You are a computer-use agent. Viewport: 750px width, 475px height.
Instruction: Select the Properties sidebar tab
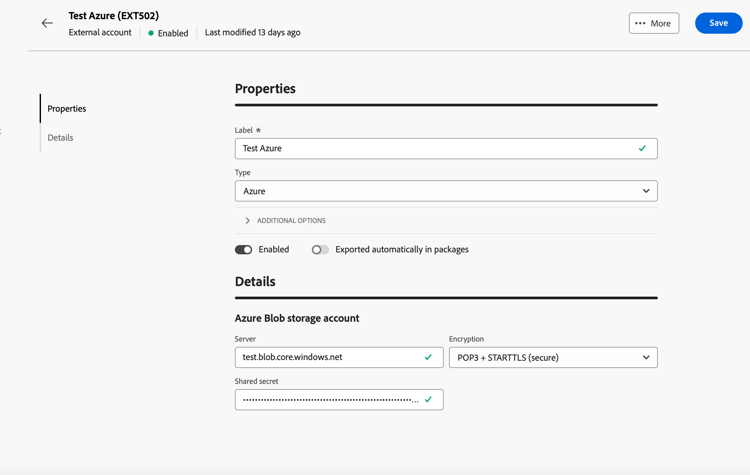coord(67,109)
